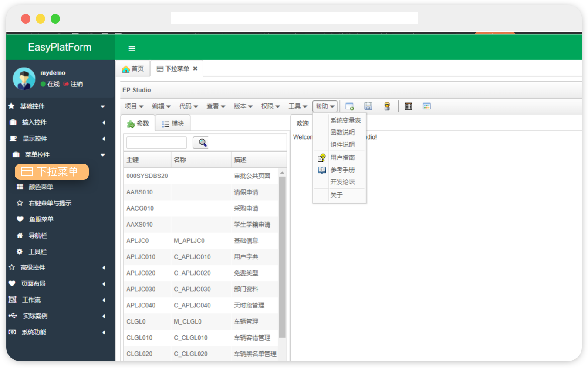This screenshot has height=368, width=588.
Task: Switch to the 模块 panel tab
Action: [x=173, y=124]
